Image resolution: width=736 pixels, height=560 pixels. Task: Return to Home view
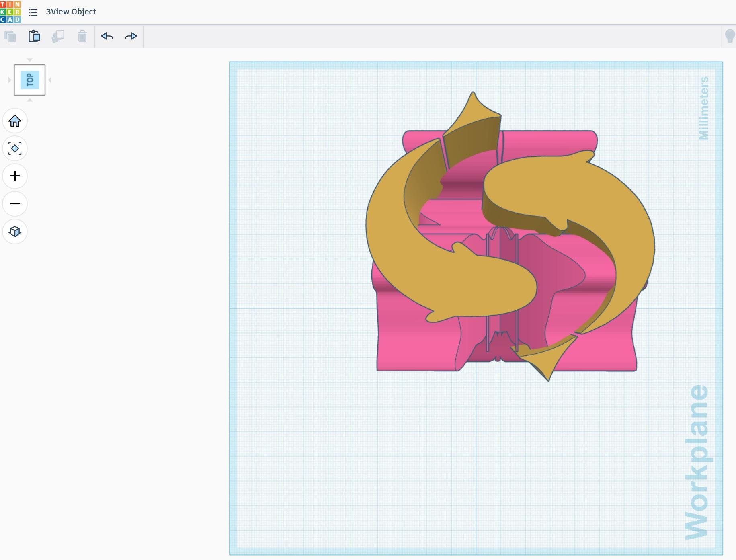(x=15, y=121)
